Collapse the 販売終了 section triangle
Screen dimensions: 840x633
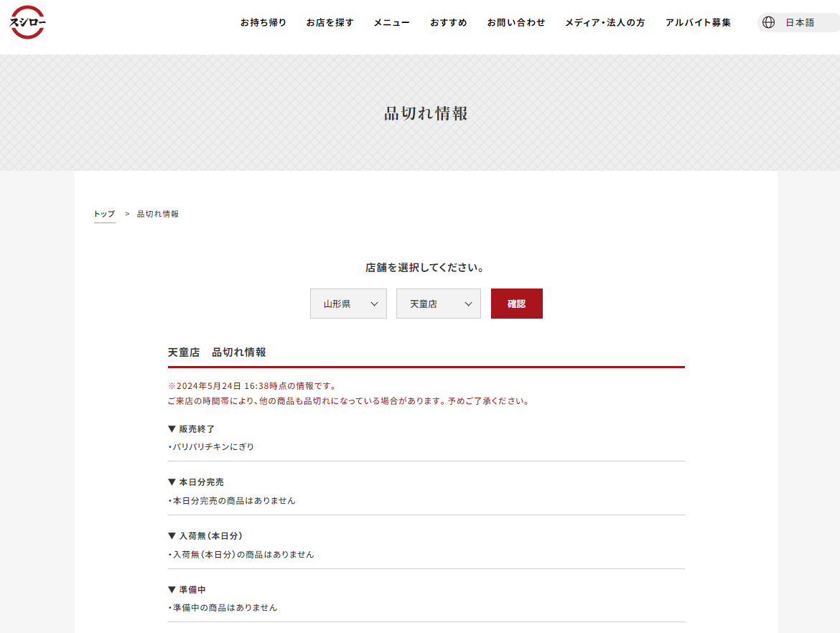coord(172,428)
